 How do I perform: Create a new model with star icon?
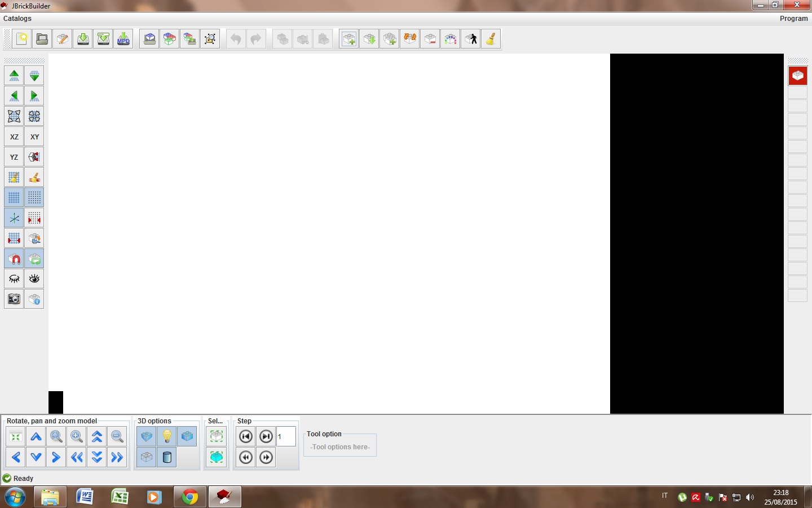(x=22, y=39)
